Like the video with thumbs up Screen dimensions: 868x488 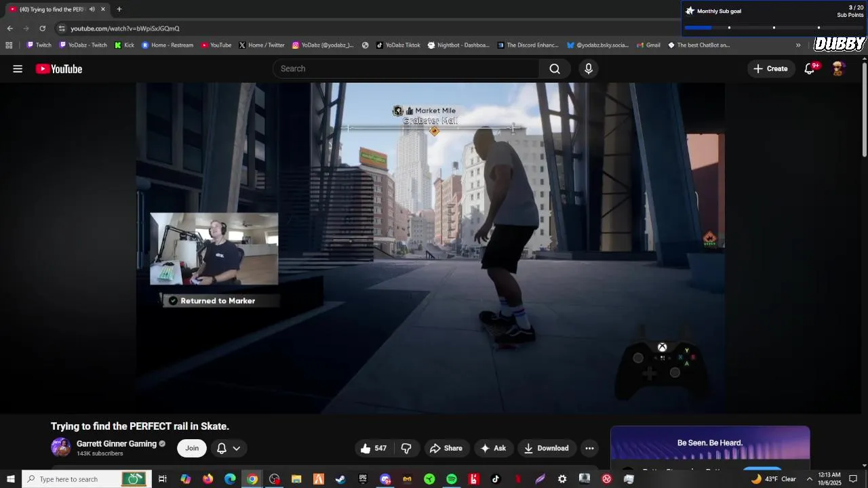point(373,448)
